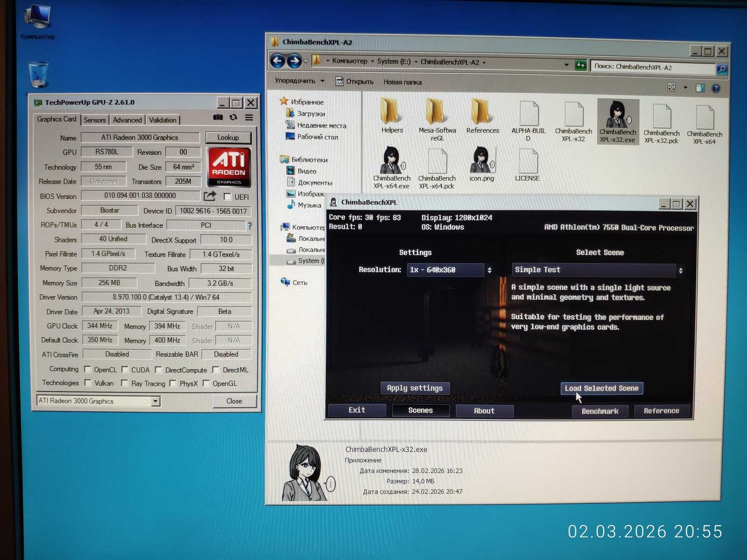Open the GPU selection dropdown in GPU-Z

[x=155, y=401]
